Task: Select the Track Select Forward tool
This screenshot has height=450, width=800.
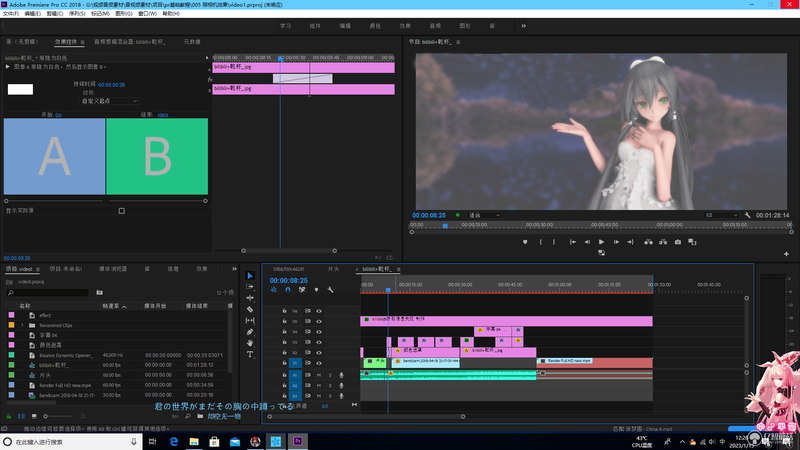Action: click(250, 287)
